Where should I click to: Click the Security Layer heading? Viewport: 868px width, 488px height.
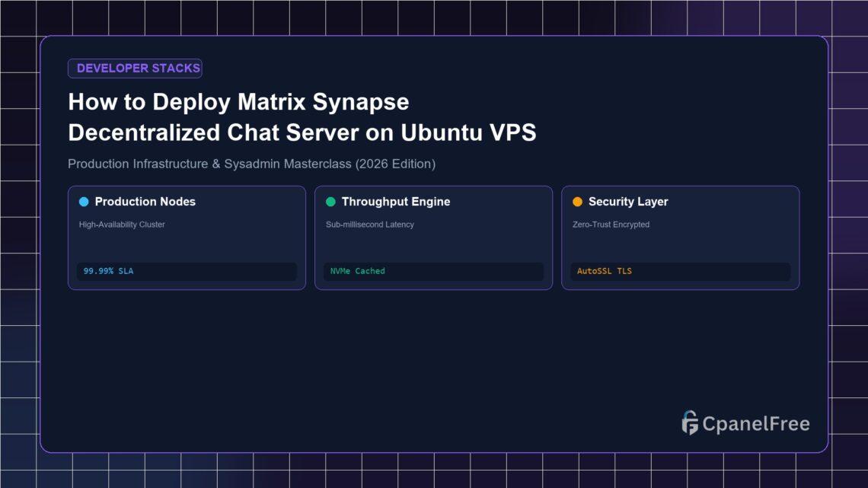[x=628, y=202]
